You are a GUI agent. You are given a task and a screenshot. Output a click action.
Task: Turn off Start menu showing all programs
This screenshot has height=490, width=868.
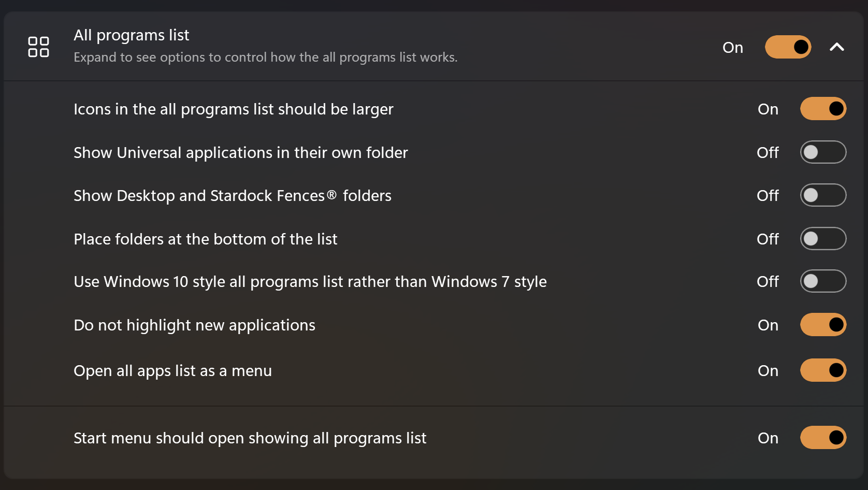click(823, 438)
